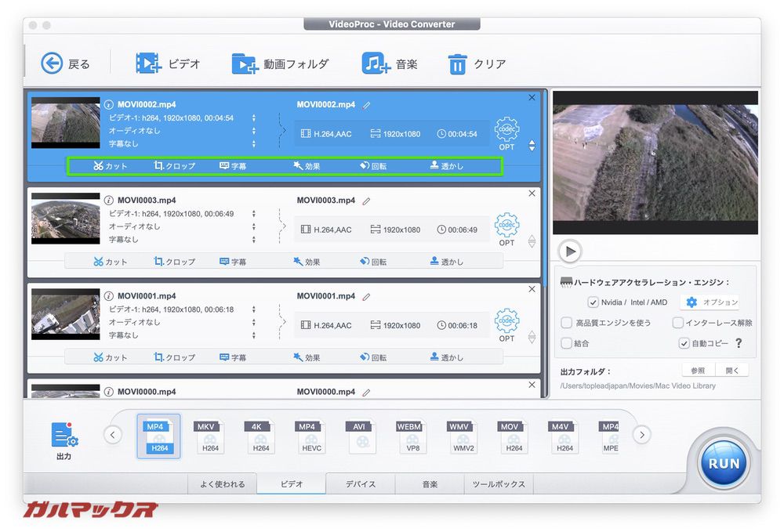This screenshot has height=532, width=784.
Task: Play the video preview
Action: [570, 251]
